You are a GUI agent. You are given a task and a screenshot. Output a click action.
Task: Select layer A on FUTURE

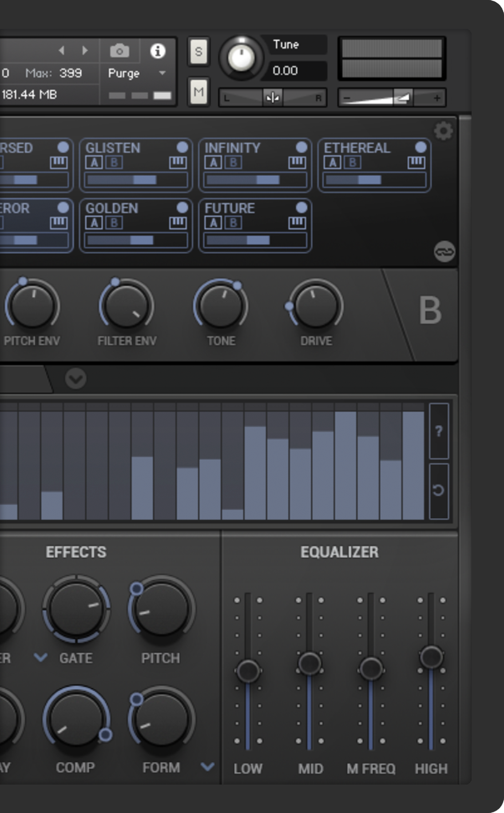click(213, 223)
